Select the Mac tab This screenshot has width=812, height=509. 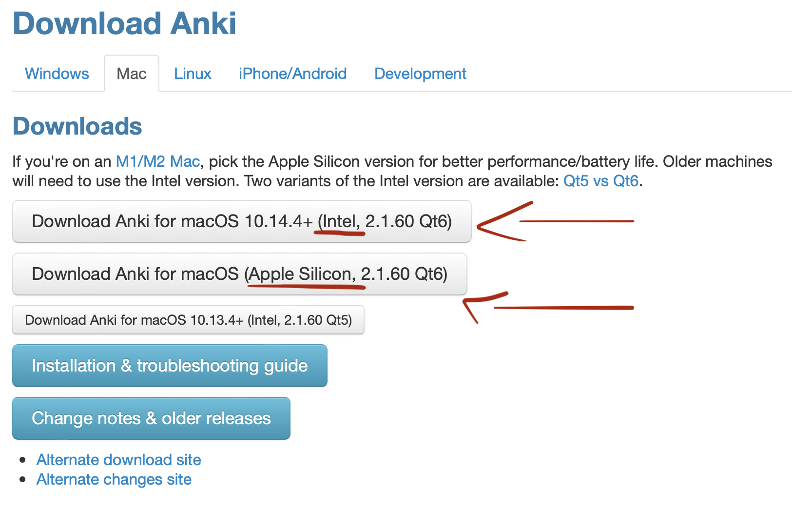point(132,74)
